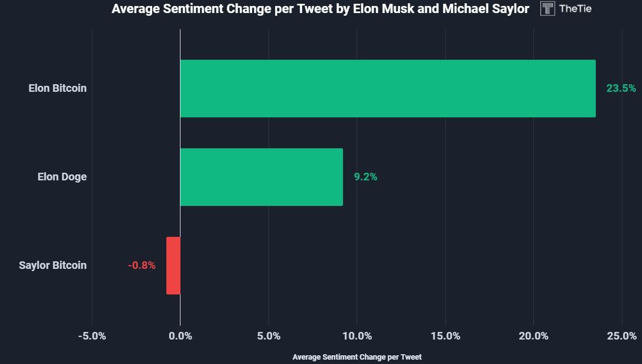Select the Elon Doge category label

pos(62,177)
